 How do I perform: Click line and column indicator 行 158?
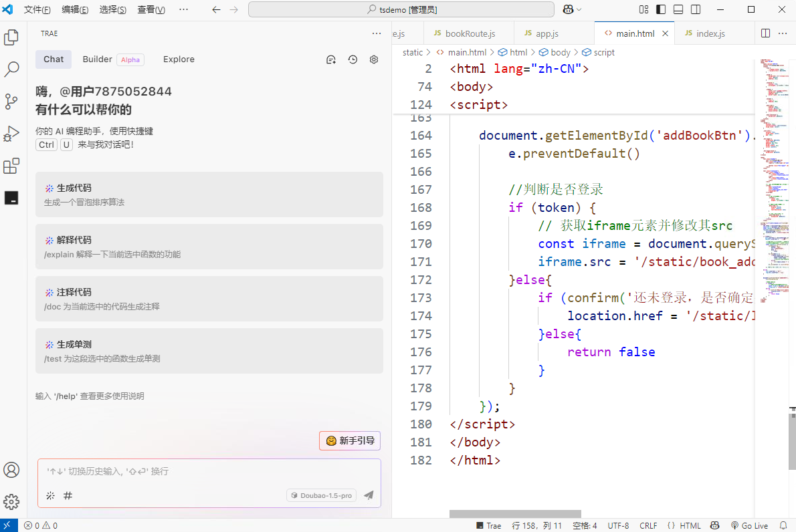coord(536,525)
